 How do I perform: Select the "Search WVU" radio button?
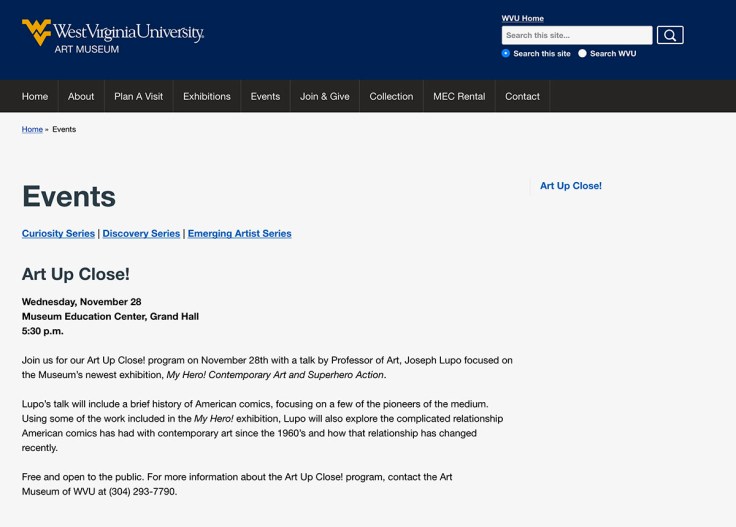[x=582, y=53]
